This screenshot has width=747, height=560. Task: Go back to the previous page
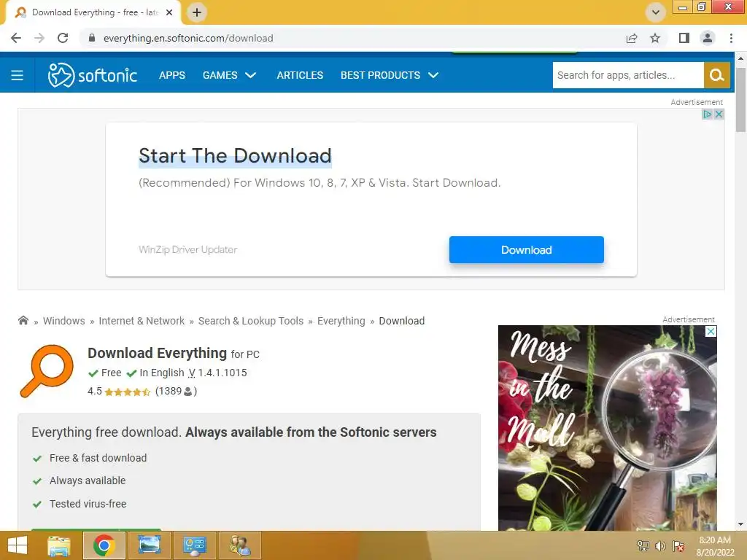tap(16, 38)
